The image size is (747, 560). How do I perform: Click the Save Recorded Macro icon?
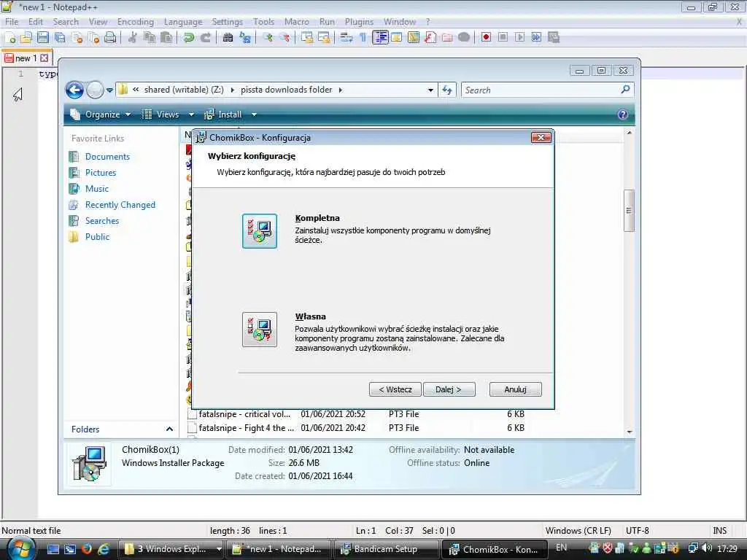click(553, 37)
